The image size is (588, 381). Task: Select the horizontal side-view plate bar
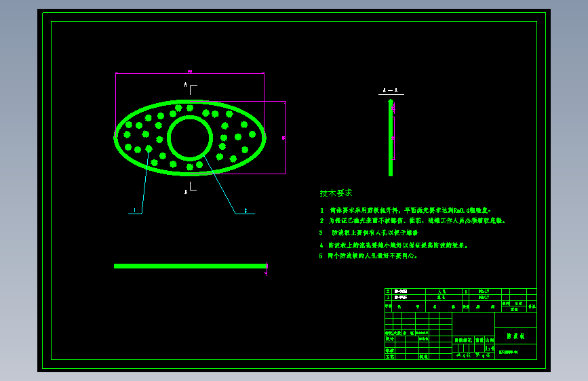[x=190, y=266]
